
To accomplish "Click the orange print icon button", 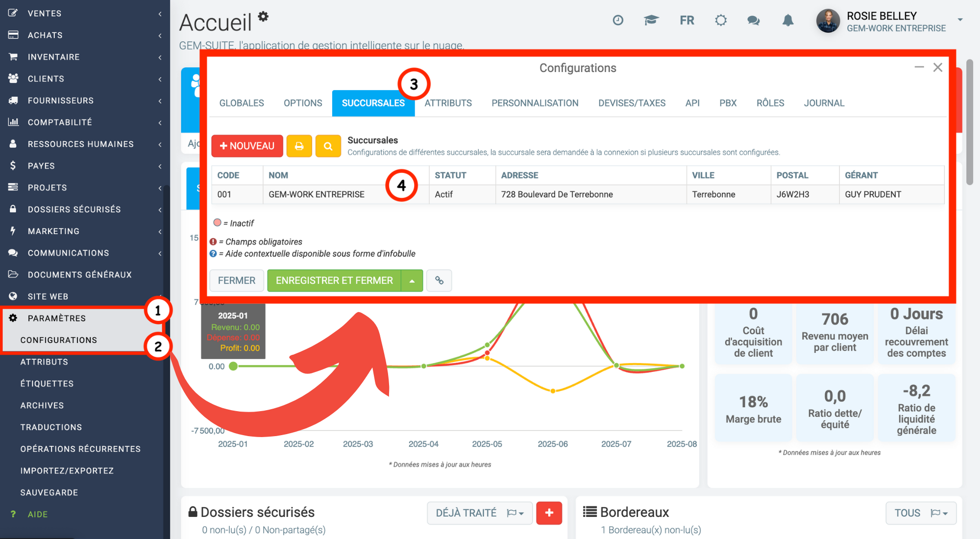I will pos(299,146).
